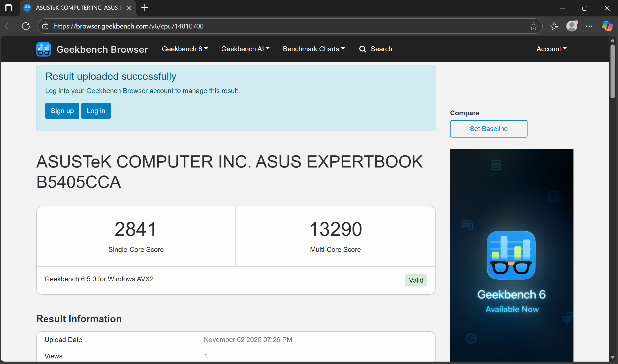
Task: Close the ASUSTeK COMPUTER INC. tab
Action: [x=129, y=8]
